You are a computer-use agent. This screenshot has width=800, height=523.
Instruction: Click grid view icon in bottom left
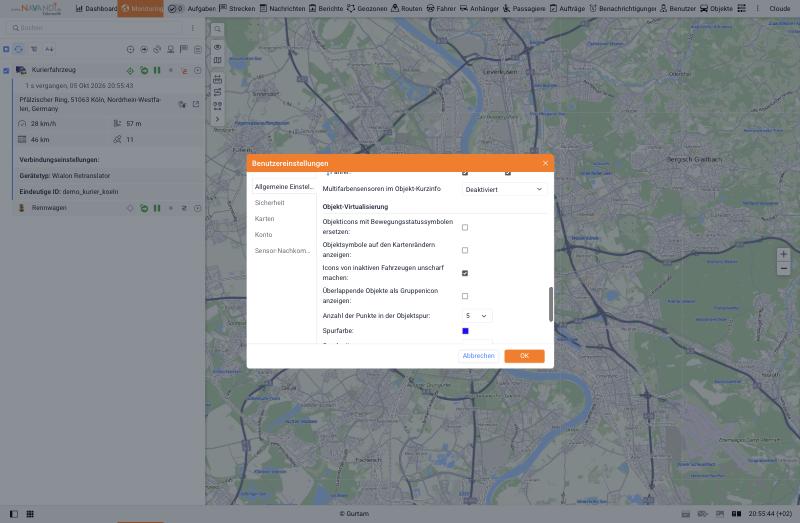tap(30, 514)
